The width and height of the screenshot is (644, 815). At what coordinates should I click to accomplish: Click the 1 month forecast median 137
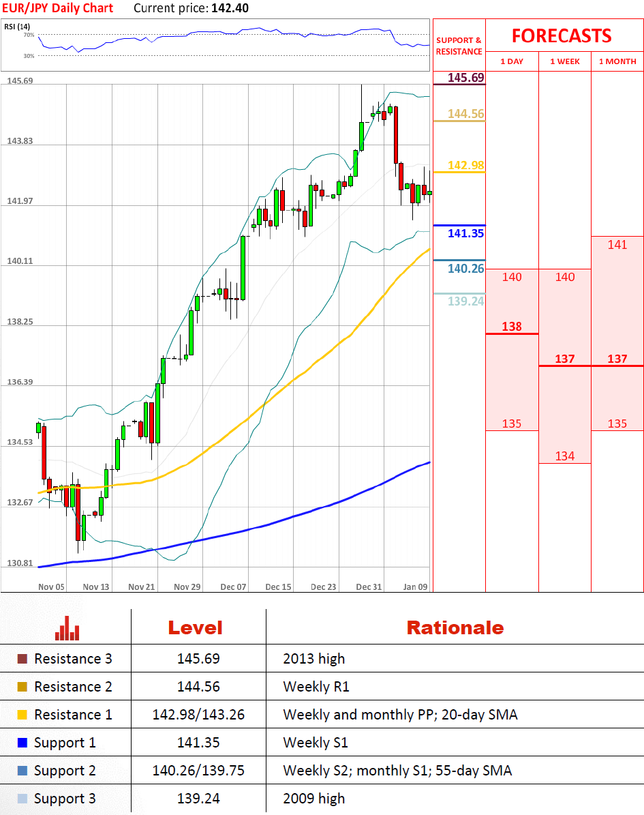click(x=617, y=359)
